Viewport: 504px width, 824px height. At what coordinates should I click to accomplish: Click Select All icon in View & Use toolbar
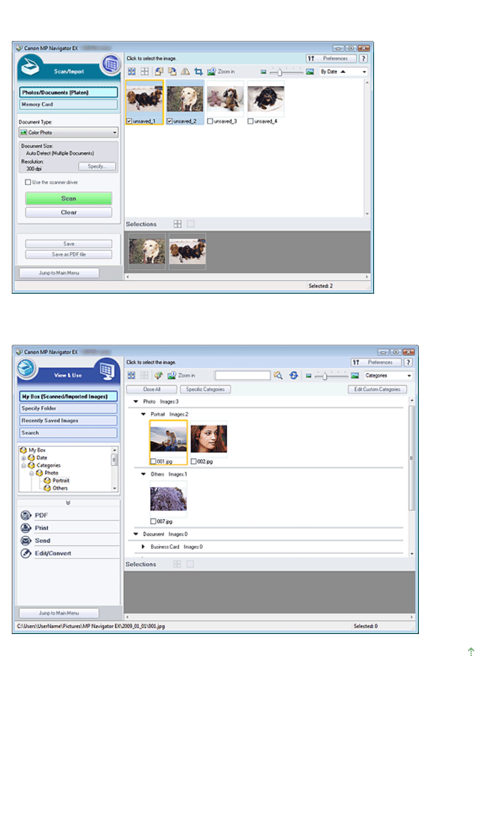pyautogui.click(x=132, y=376)
